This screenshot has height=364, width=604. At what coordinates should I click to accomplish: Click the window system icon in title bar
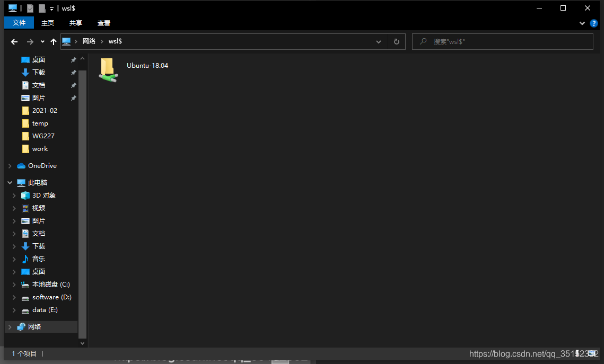13,8
